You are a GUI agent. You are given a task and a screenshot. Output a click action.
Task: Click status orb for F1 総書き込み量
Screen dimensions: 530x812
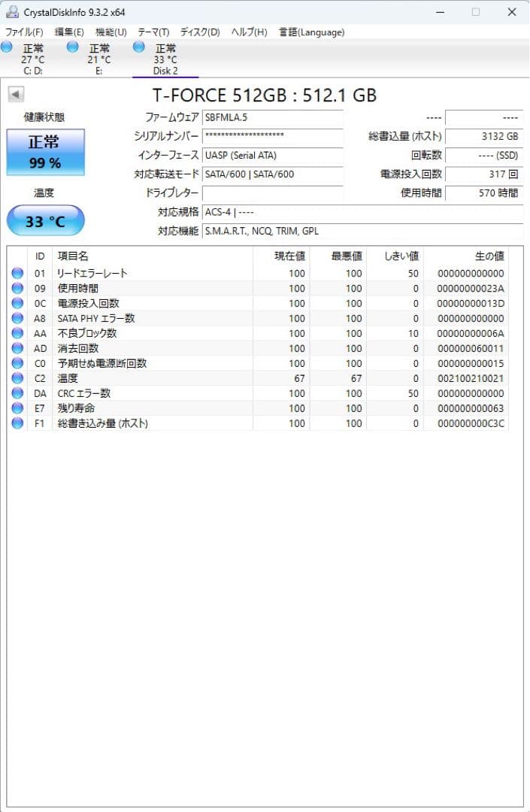17,423
